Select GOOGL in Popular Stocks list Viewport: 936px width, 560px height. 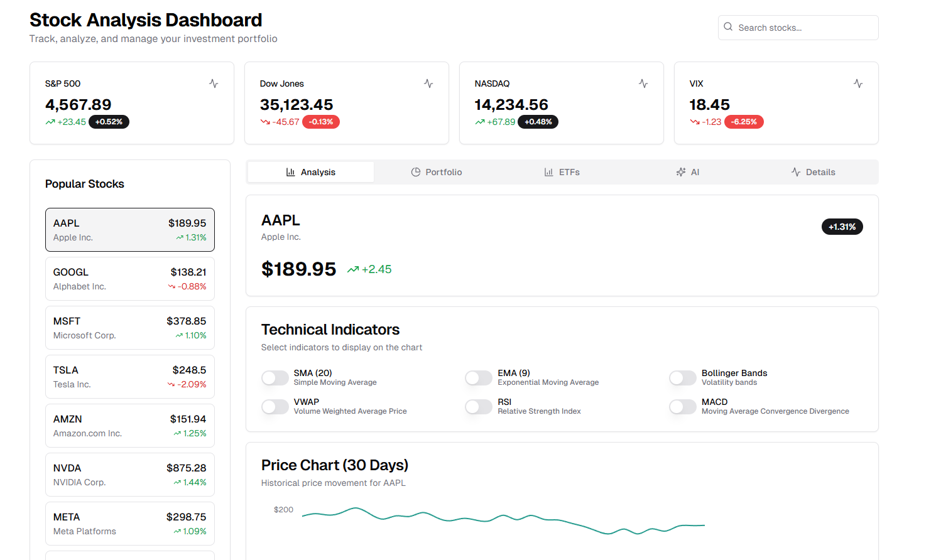point(130,279)
